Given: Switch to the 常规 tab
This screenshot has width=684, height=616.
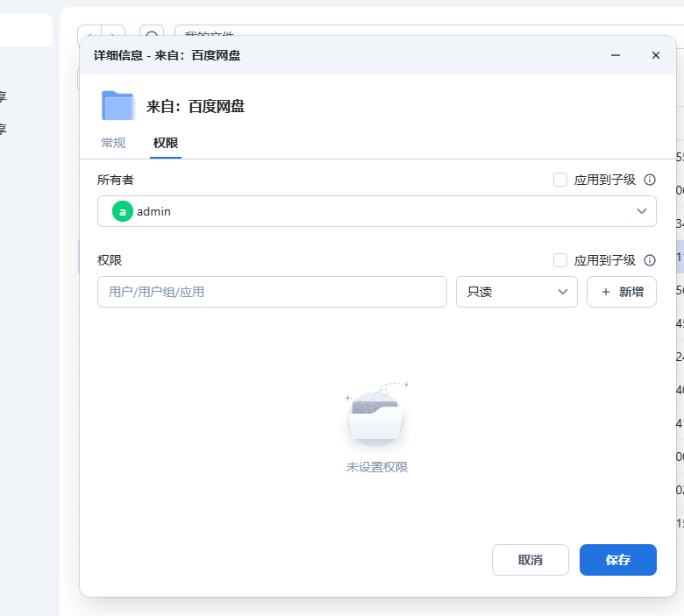Looking at the screenshot, I should pos(113,143).
